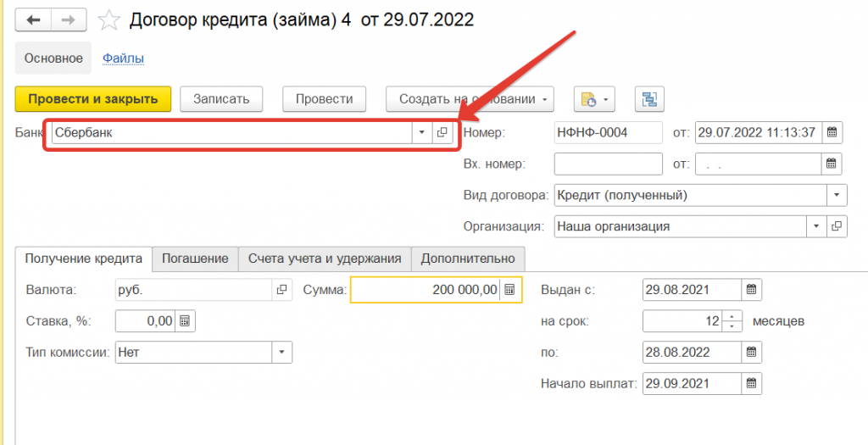Click the Записать button

pyautogui.click(x=221, y=99)
